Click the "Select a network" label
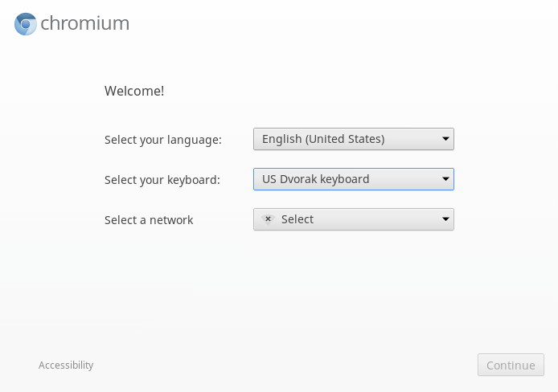The height and width of the screenshot is (392, 558). click(149, 220)
